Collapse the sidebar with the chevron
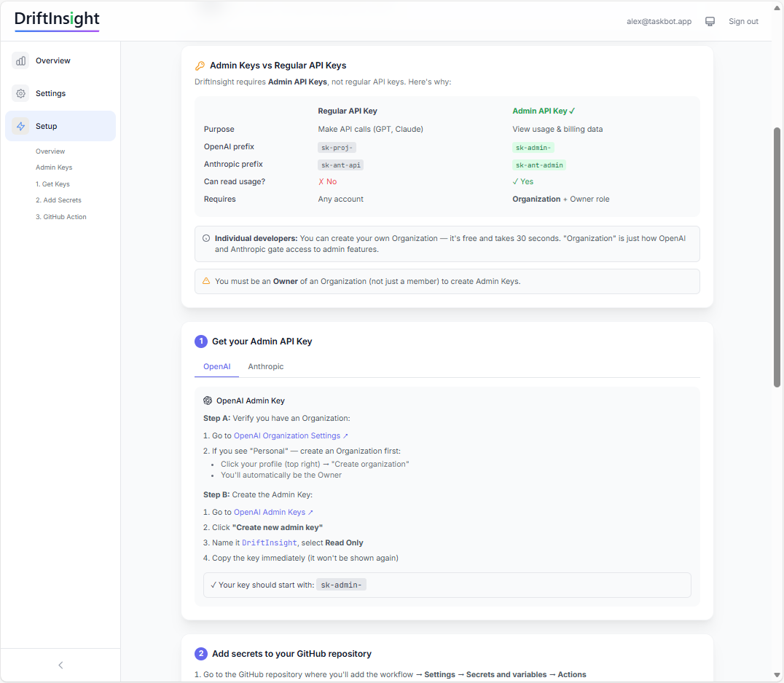Viewport: 784px width, 683px height. [60, 665]
